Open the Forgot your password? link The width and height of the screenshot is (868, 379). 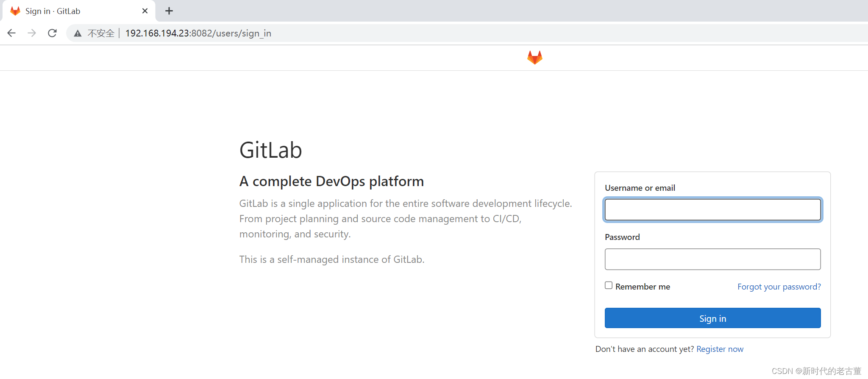coord(779,287)
